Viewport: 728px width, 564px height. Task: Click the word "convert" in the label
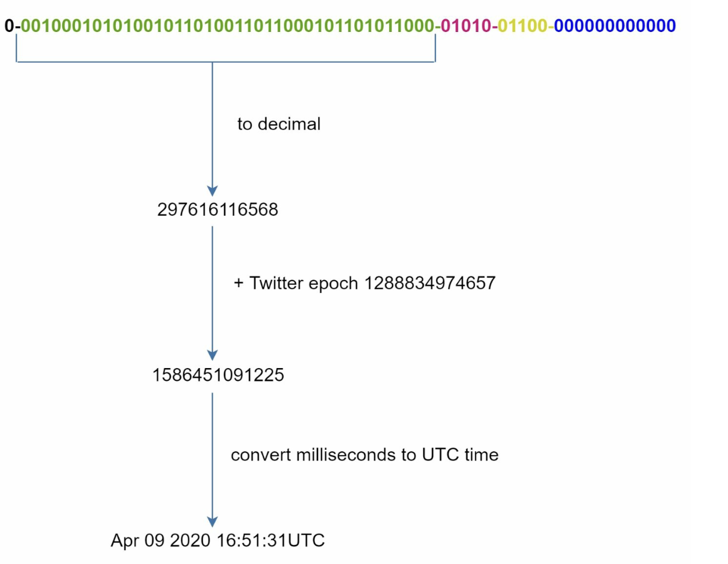click(x=260, y=455)
